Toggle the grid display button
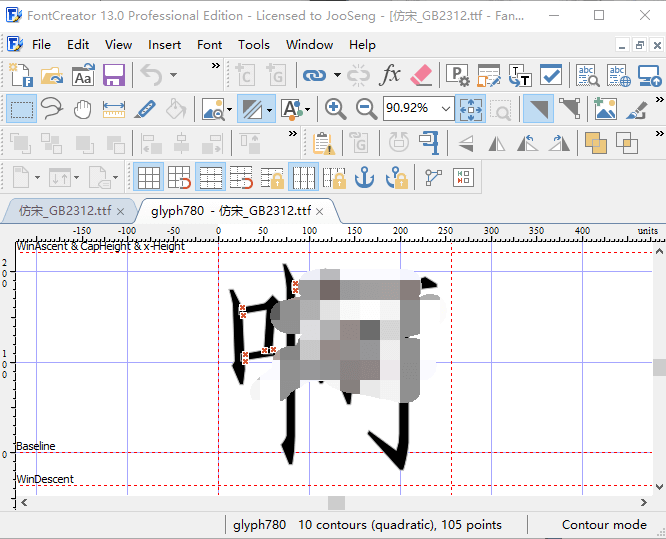The width and height of the screenshot is (666, 539). tap(148, 177)
